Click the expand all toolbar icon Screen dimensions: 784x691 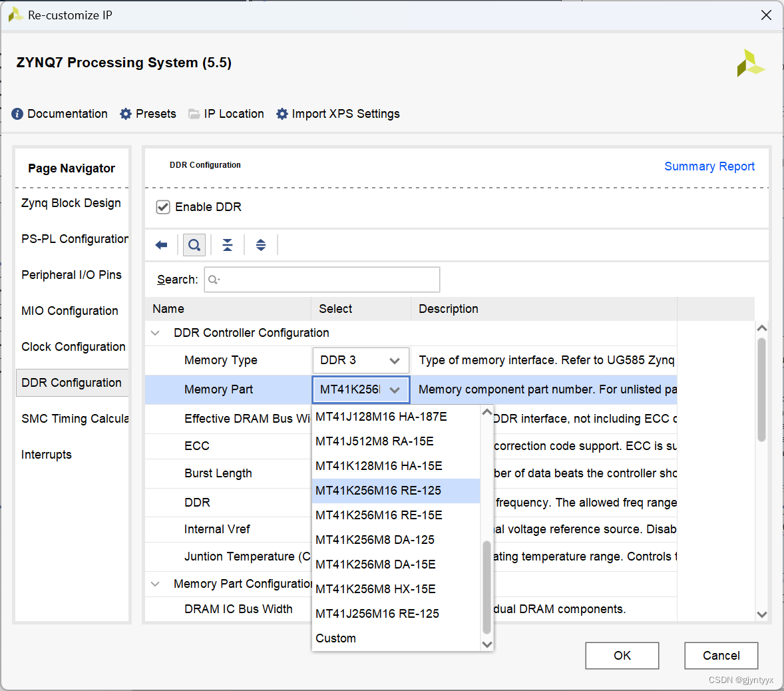[x=260, y=245]
